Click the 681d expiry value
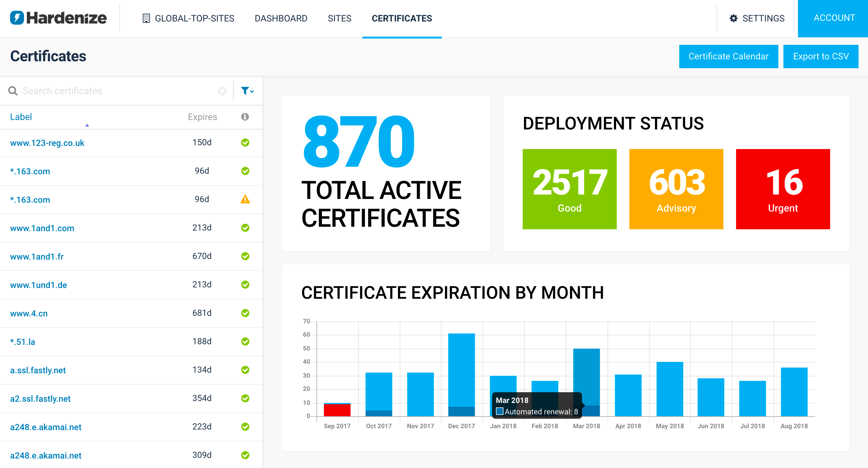The height and width of the screenshot is (468, 868). (202, 313)
